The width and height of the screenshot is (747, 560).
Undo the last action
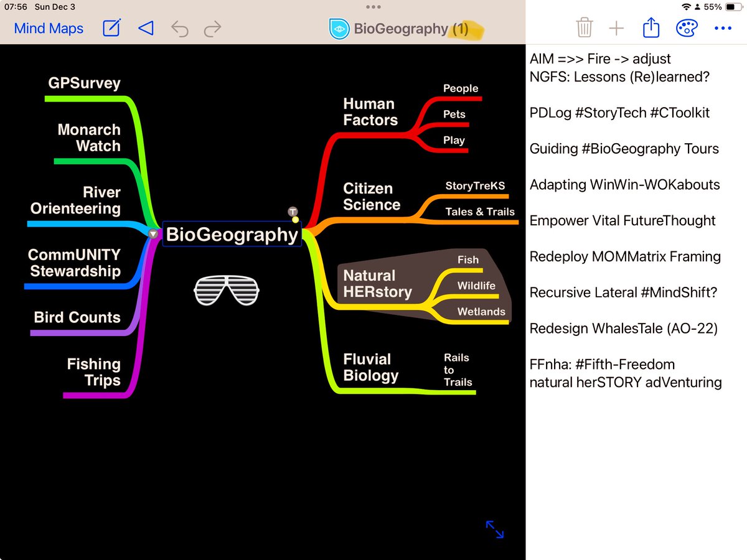point(179,28)
